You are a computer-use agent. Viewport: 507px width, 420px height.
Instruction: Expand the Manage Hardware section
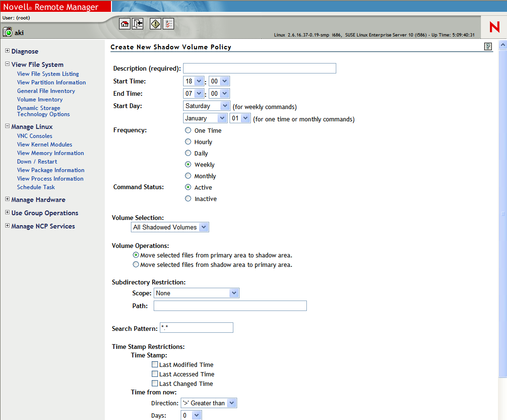(x=7, y=199)
